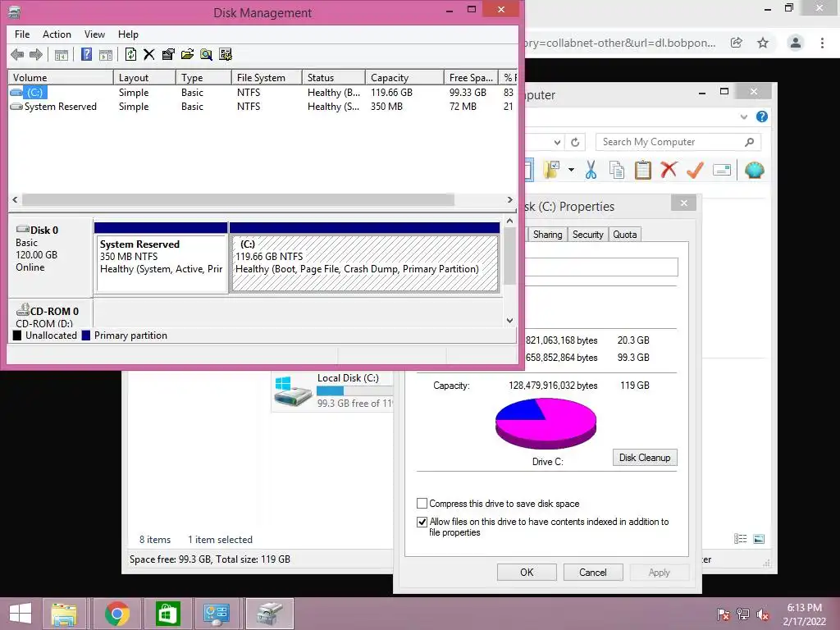The image size is (840, 630).
Task: Switch My Computer to details view icon
Action: click(x=741, y=539)
